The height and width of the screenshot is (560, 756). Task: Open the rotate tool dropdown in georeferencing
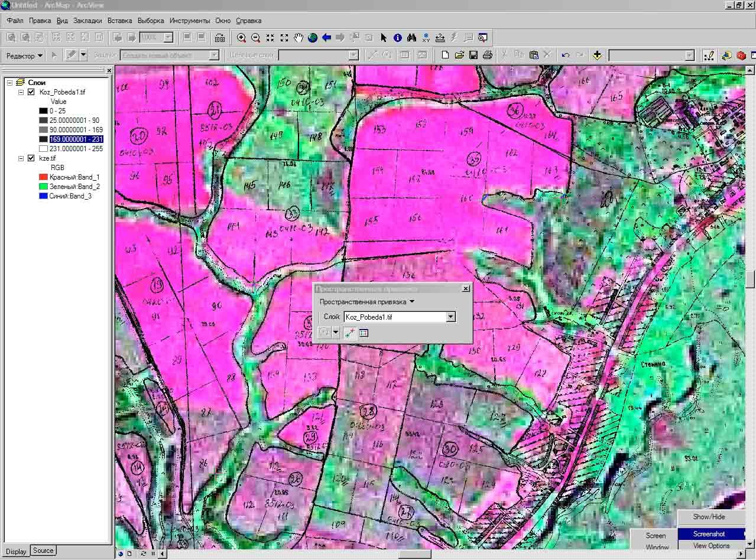pos(336,333)
